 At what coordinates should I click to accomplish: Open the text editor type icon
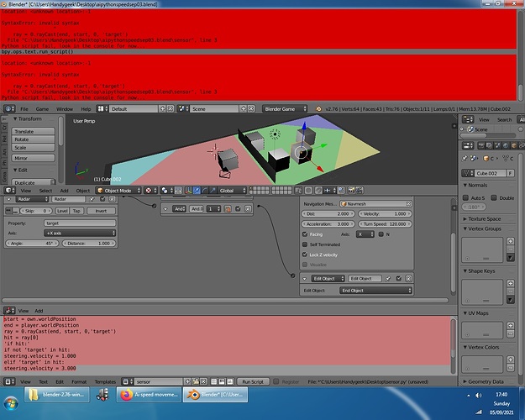click(9, 381)
